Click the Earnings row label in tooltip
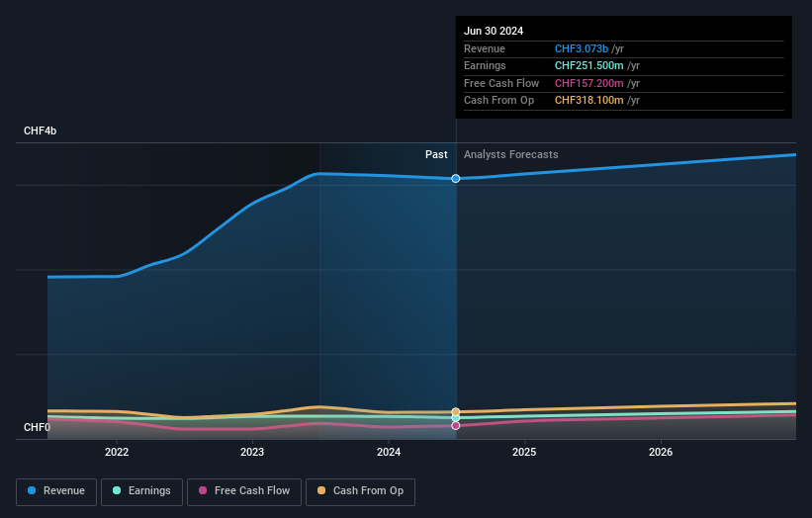812x518 pixels. [485, 65]
